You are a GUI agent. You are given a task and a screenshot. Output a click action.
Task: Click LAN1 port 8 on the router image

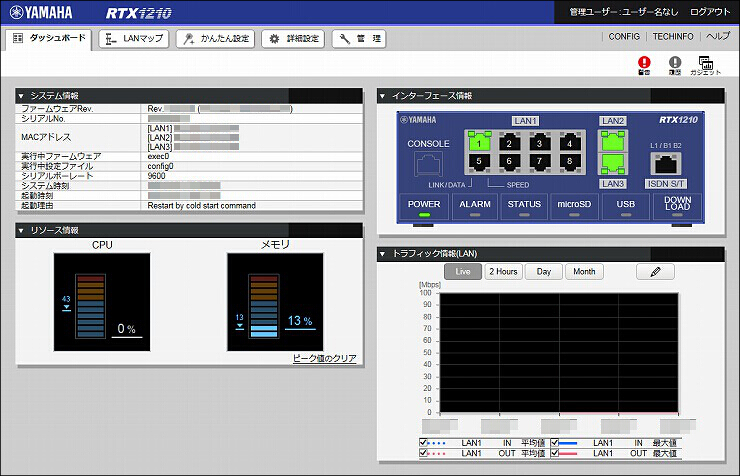(569, 163)
